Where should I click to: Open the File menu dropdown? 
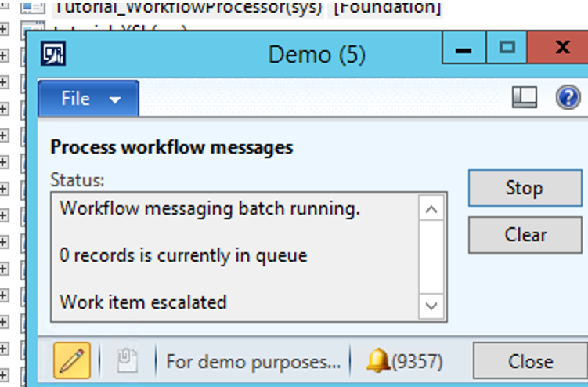pyautogui.click(x=88, y=99)
